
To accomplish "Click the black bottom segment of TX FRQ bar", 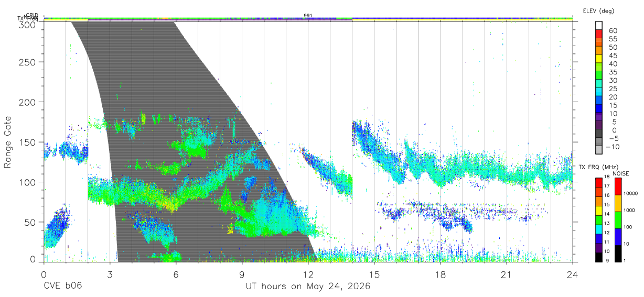I will point(598,257).
